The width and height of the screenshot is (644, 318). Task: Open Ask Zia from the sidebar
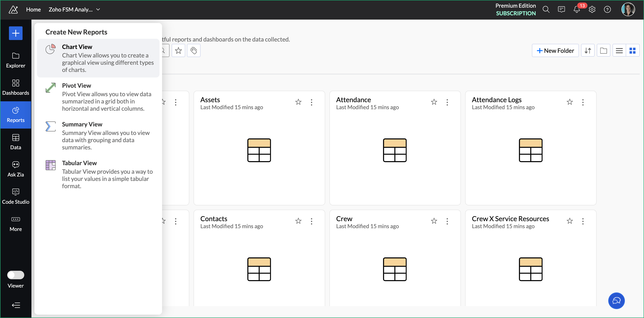click(x=16, y=169)
